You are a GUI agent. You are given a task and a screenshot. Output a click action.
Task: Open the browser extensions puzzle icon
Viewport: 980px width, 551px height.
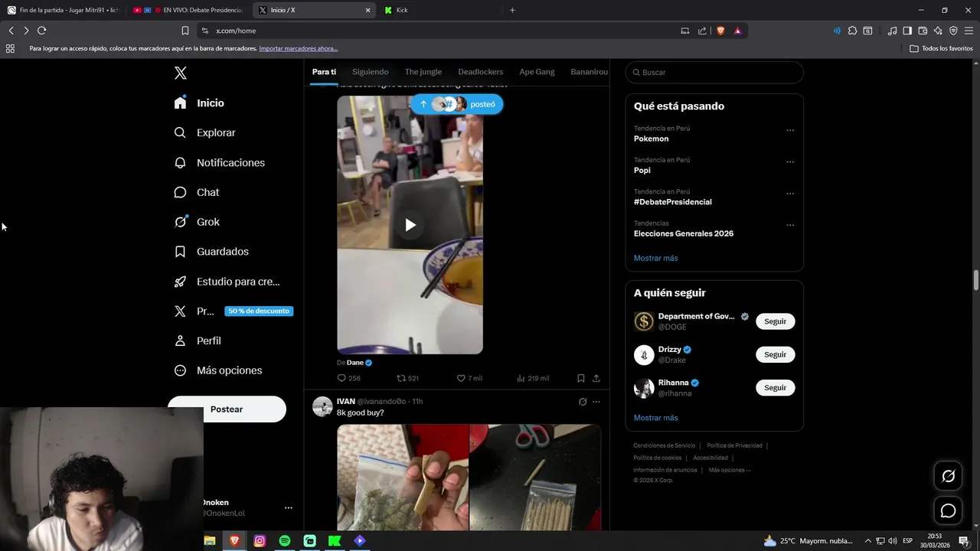(x=852, y=31)
